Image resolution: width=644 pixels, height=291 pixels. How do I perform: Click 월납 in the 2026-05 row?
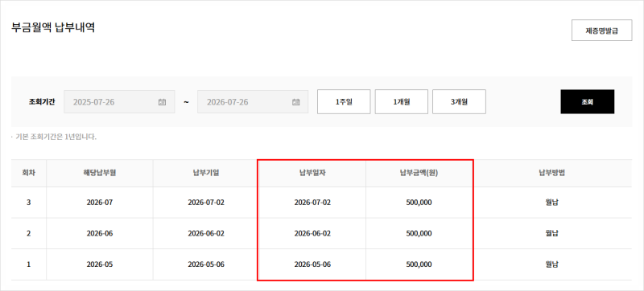click(552, 264)
